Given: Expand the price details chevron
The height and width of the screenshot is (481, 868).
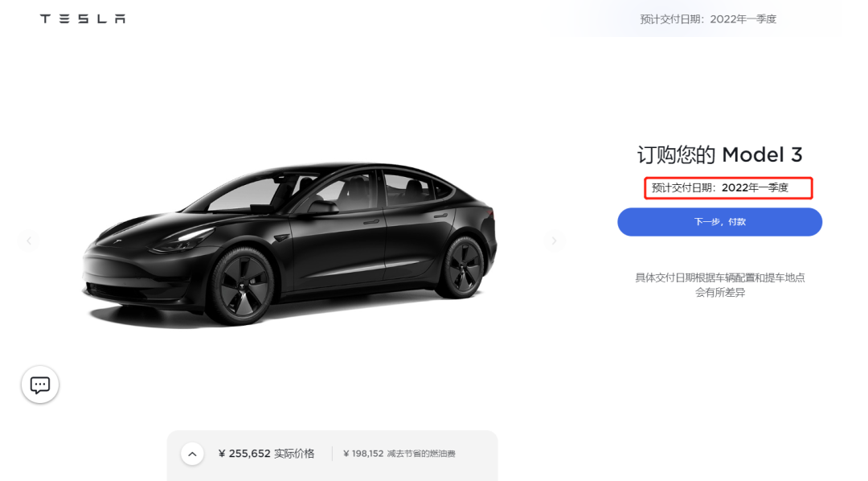Looking at the screenshot, I should coord(191,454).
